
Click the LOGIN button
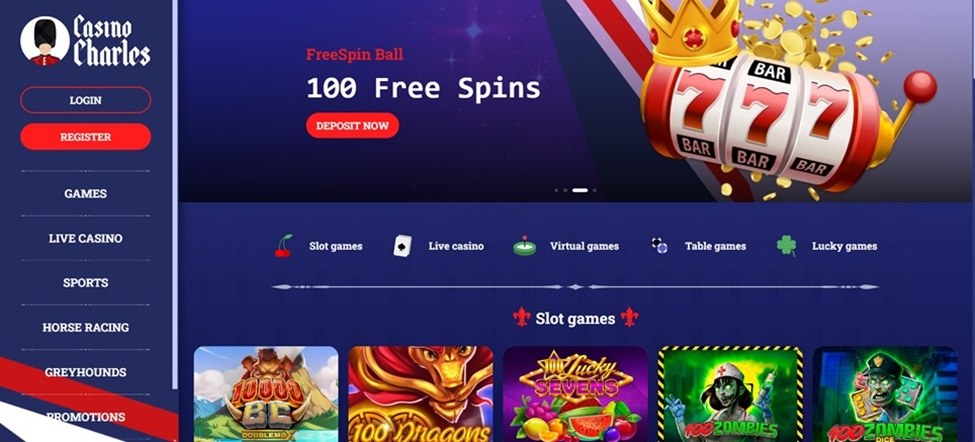85,100
